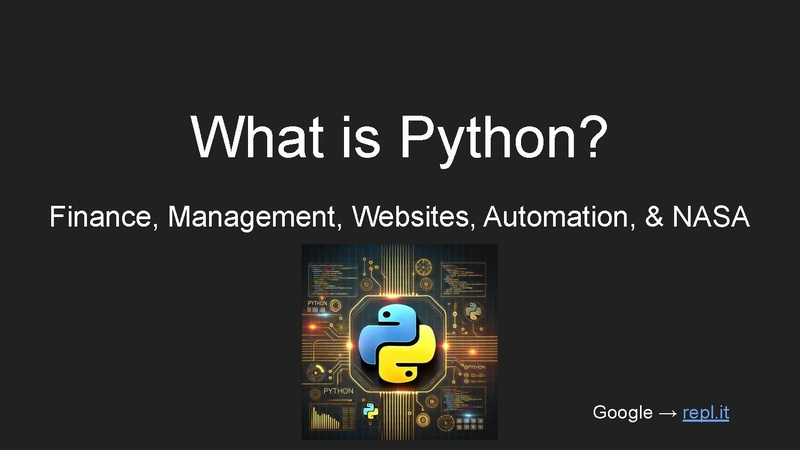Click the Python logo circuit image
800x450 pixels.
(399, 342)
